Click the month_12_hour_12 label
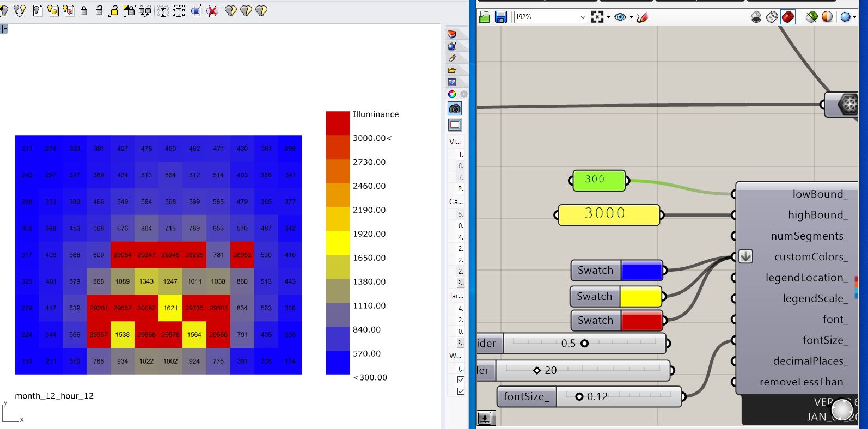The image size is (868, 429). tap(54, 396)
